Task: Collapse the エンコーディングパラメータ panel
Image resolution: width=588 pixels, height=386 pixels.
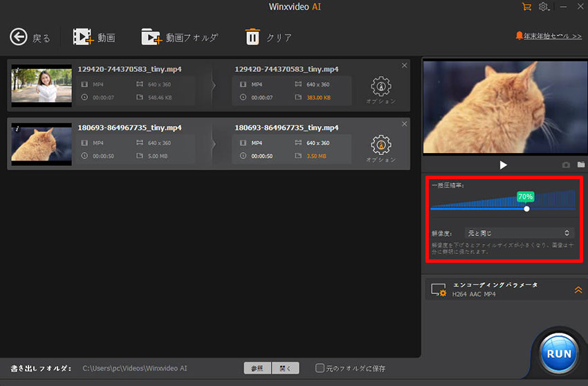Action: pos(578,290)
